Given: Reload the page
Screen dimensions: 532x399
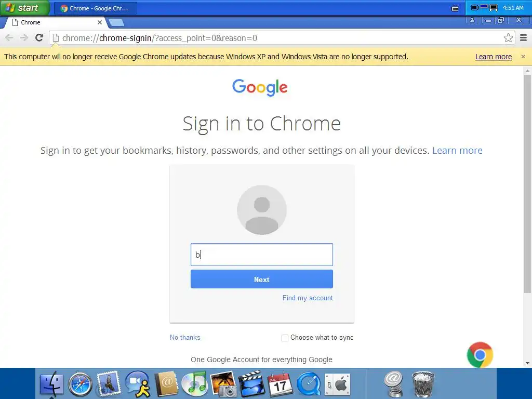Looking at the screenshot, I should (39, 37).
